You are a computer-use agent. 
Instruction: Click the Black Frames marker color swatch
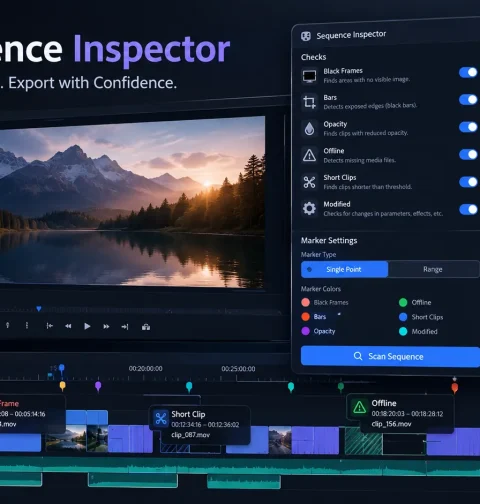[305, 302]
